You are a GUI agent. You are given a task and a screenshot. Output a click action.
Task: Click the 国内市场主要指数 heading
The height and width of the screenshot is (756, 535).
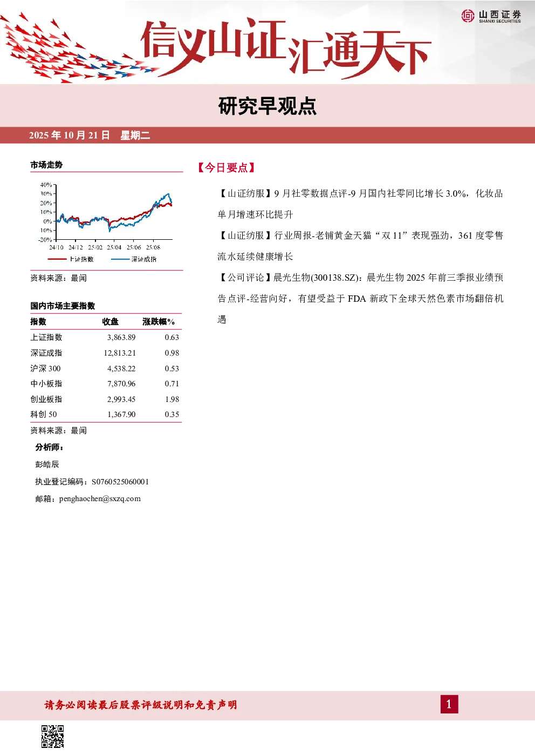coord(63,306)
